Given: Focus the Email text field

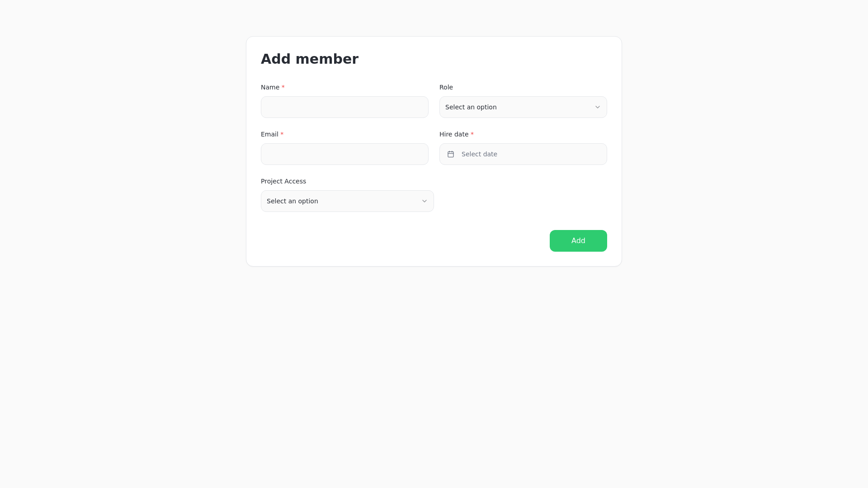Looking at the screenshot, I should [x=344, y=154].
